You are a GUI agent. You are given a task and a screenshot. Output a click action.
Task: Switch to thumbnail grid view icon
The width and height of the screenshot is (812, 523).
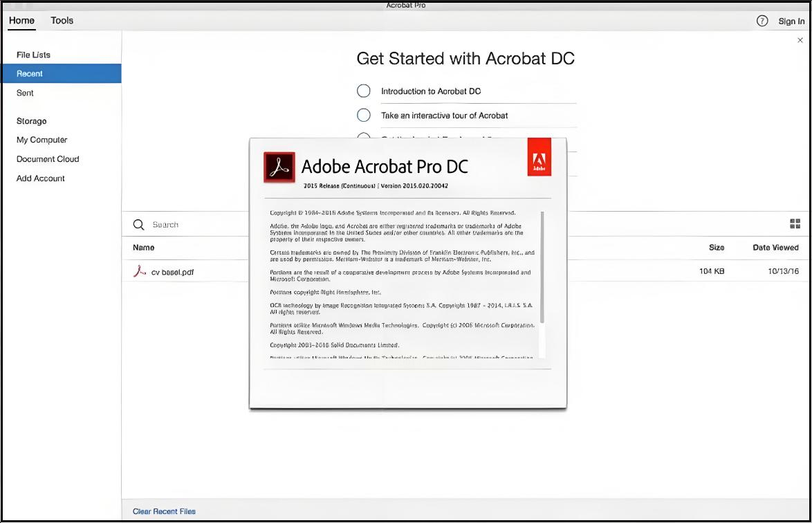coord(795,223)
